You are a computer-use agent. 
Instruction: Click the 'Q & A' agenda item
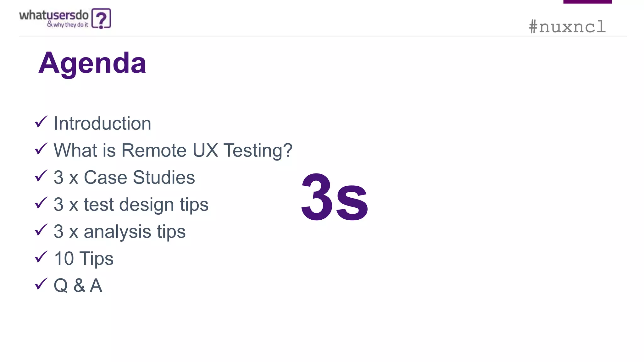pyautogui.click(x=78, y=286)
